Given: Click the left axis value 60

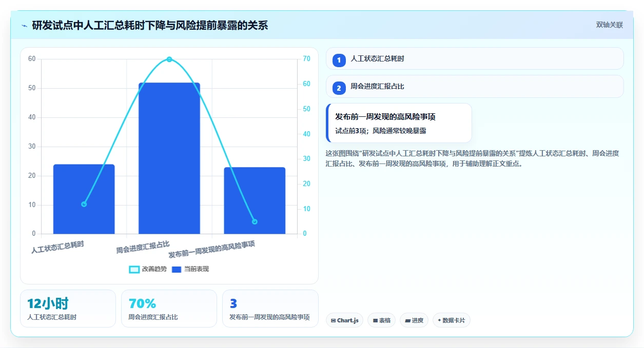Looking at the screenshot, I should [x=32, y=59].
